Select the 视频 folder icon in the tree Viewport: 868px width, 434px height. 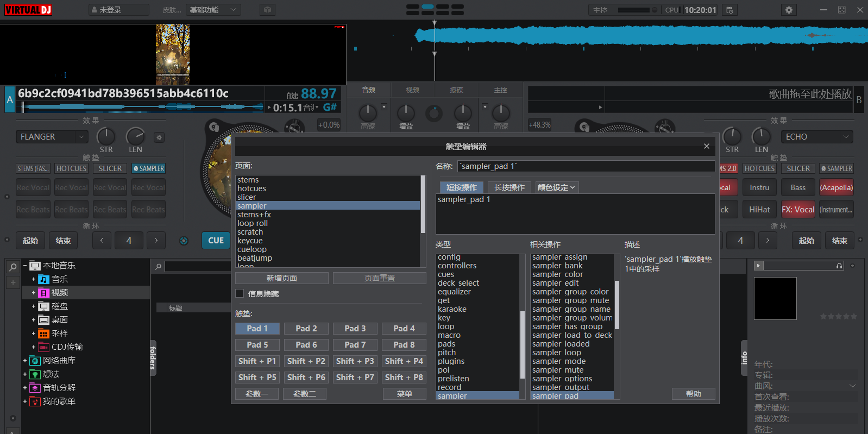pos(44,293)
